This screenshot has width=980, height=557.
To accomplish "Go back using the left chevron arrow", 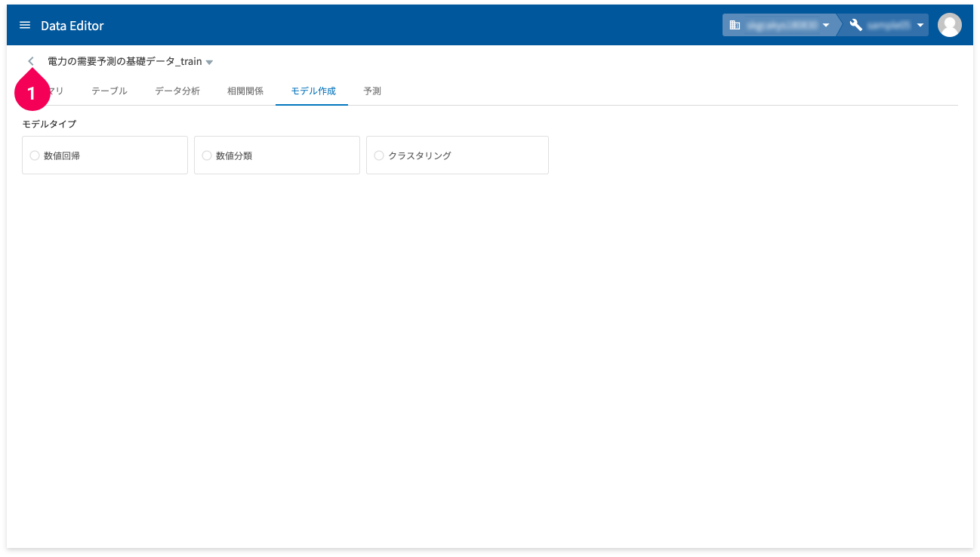I will (31, 61).
